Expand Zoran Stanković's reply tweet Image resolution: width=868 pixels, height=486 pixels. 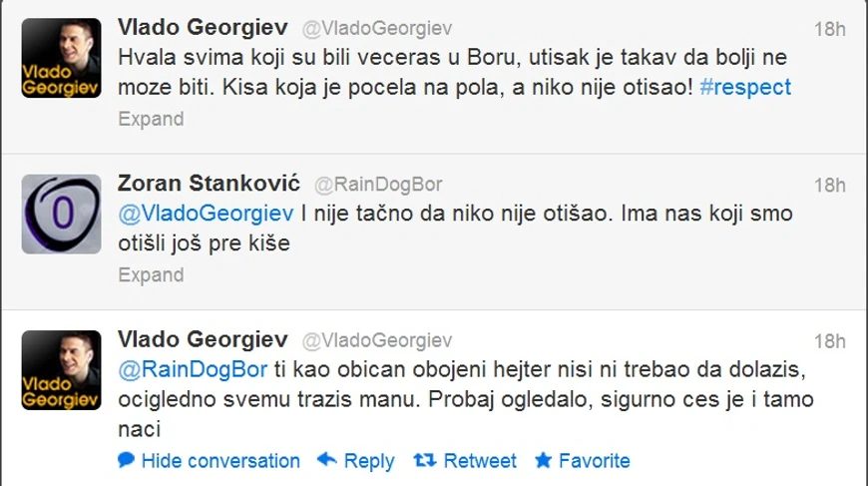click(x=151, y=274)
